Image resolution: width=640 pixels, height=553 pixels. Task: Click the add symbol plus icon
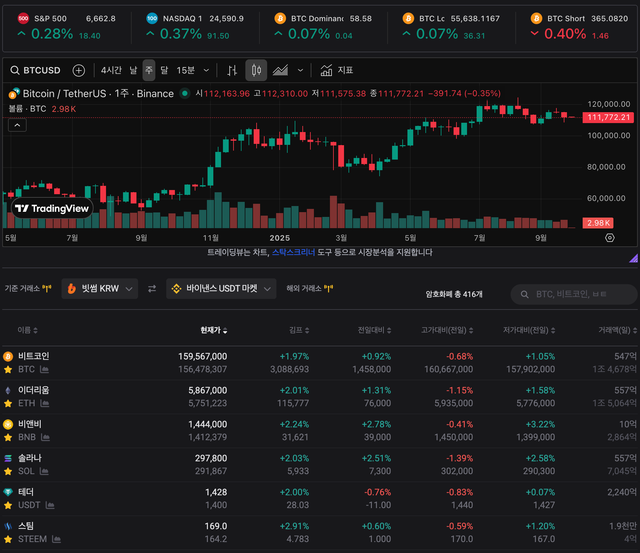(x=79, y=71)
